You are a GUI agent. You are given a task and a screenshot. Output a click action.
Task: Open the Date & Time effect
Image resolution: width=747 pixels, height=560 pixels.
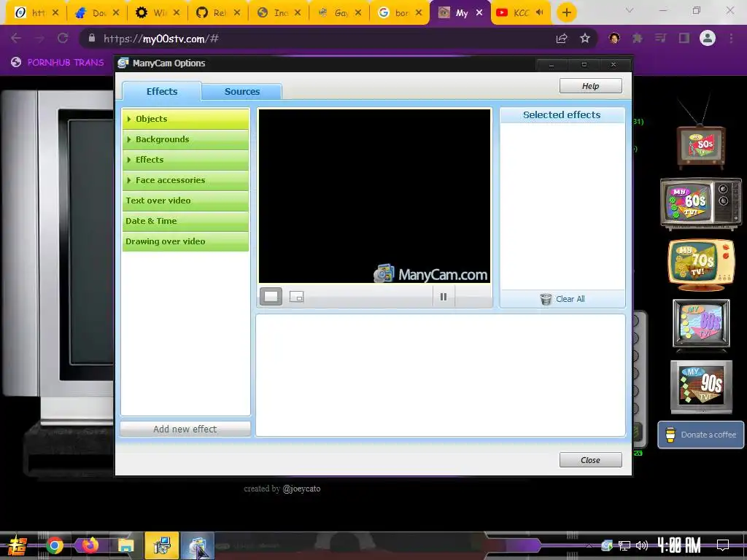pyautogui.click(x=185, y=222)
